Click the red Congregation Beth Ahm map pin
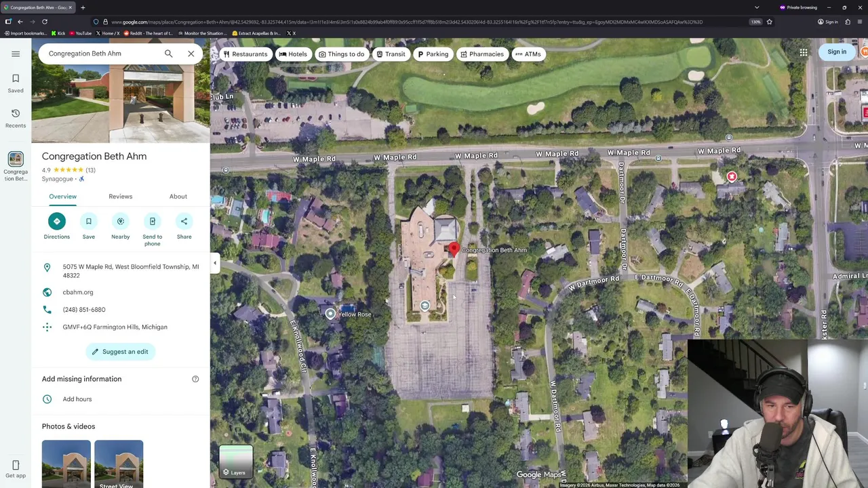868x488 pixels. [x=454, y=251]
